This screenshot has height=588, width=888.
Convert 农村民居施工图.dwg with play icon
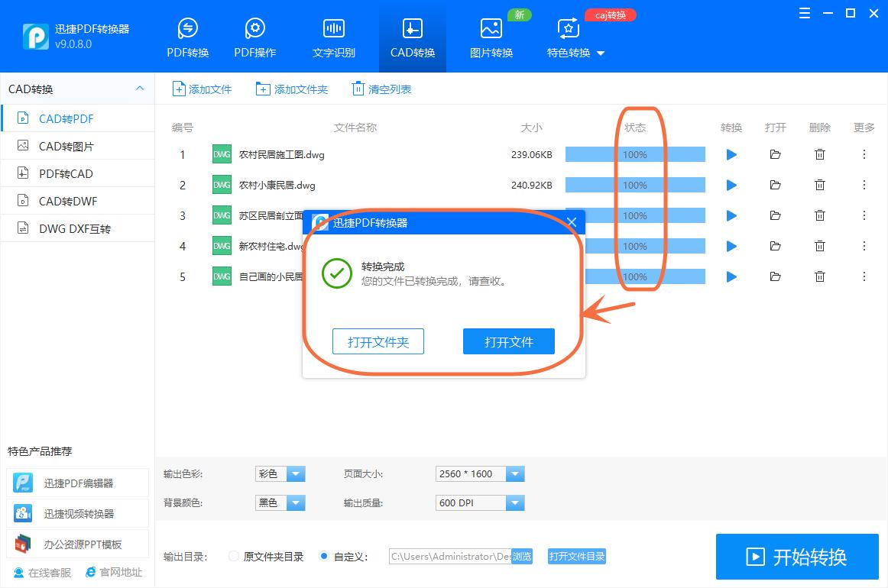(731, 154)
